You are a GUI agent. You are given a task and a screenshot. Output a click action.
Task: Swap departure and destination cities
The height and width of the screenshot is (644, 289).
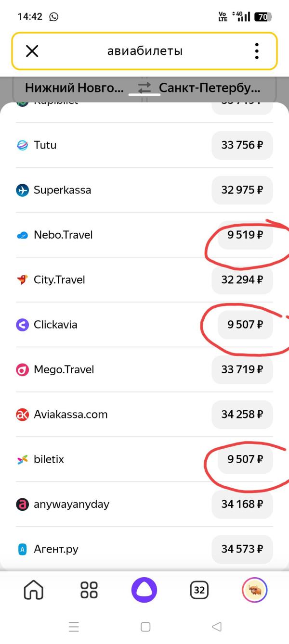click(x=144, y=88)
